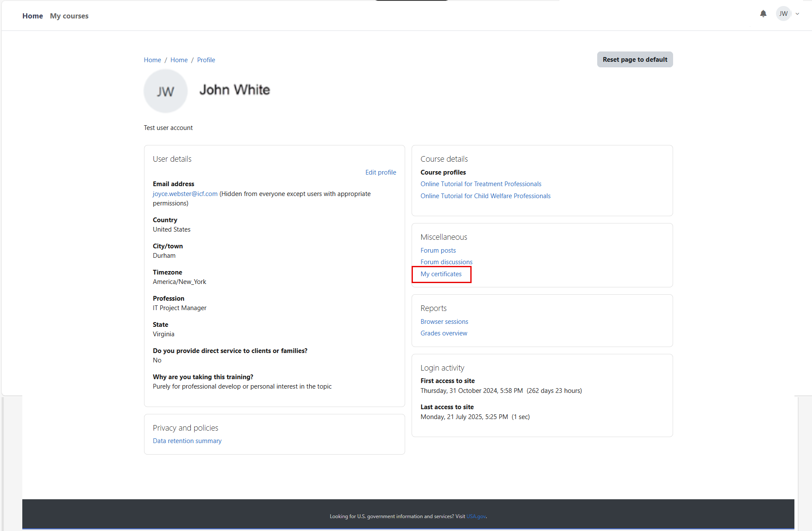This screenshot has width=812, height=531.
Task: Open Online Tutorial for Treatment Professionals
Action: [x=481, y=184]
